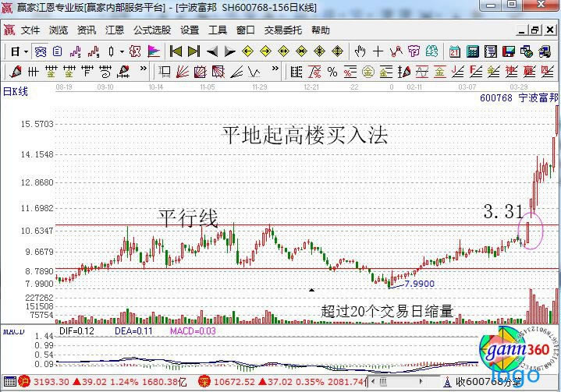Click the pink flag chart icon
Viewport: 561px width, 392px height.
154,51
